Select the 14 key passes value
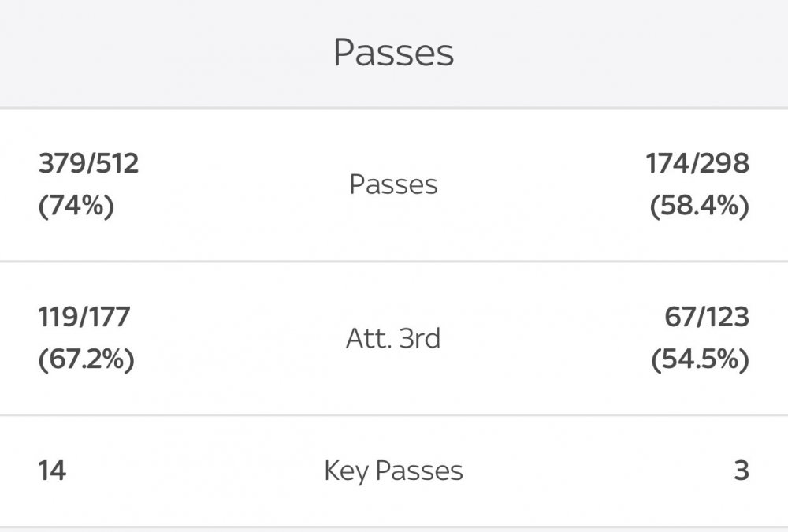The image size is (788, 532). coord(52,471)
